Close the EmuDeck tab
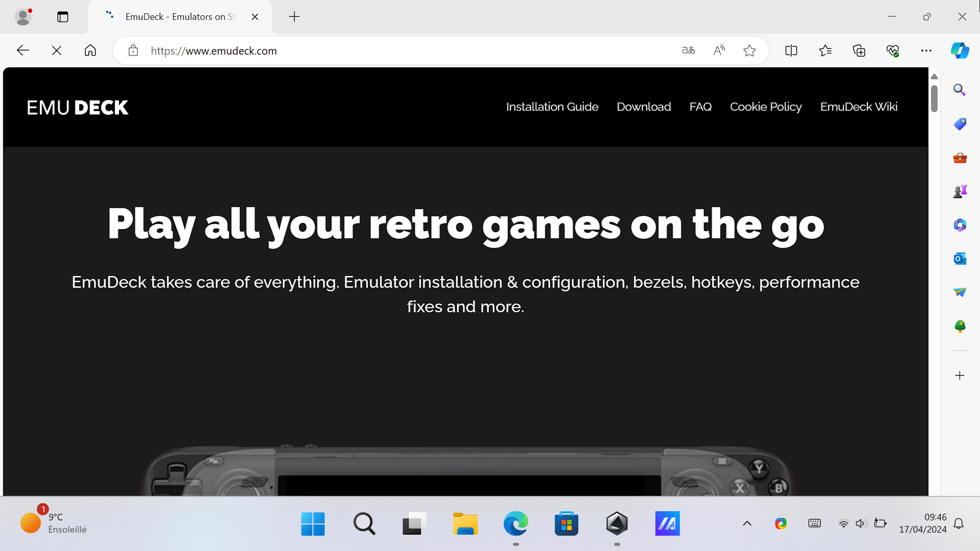Image resolution: width=980 pixels, height=551 pixels. tap(255, 17)
